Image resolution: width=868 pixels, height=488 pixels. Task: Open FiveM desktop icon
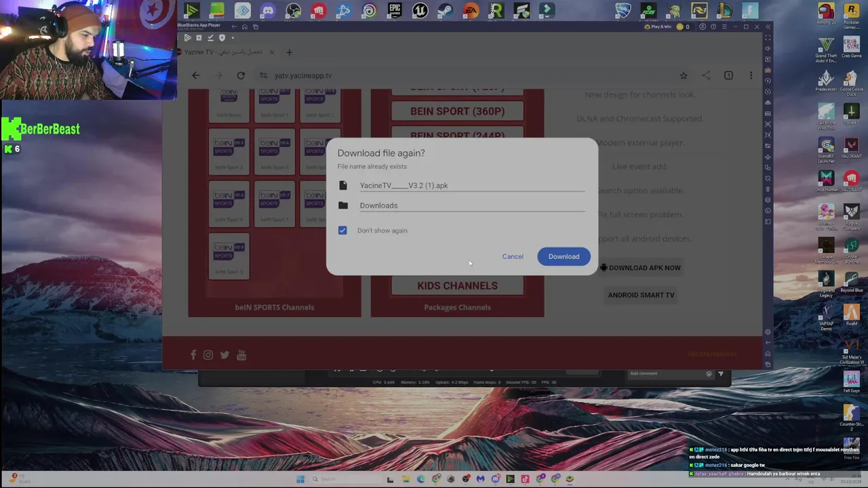(851, 315)
